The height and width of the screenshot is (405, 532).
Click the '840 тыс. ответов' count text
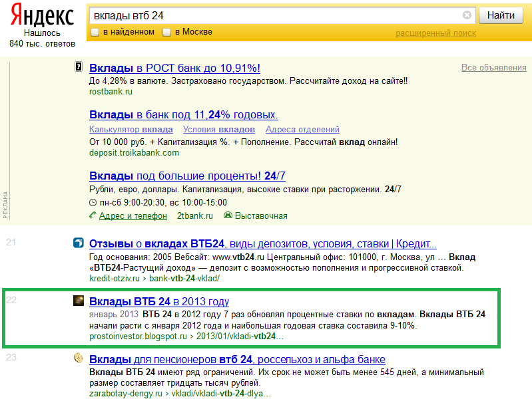[x=42, y=44]
